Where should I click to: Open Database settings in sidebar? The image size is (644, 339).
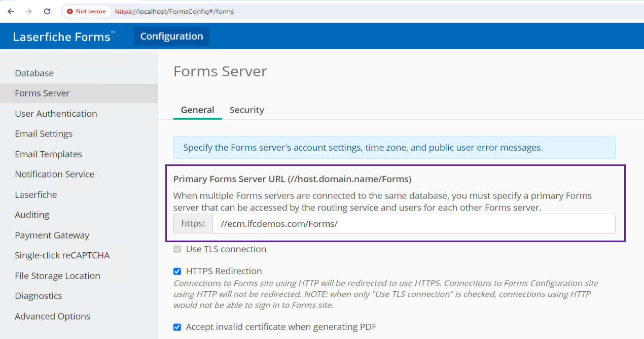[x=34, y=73]
